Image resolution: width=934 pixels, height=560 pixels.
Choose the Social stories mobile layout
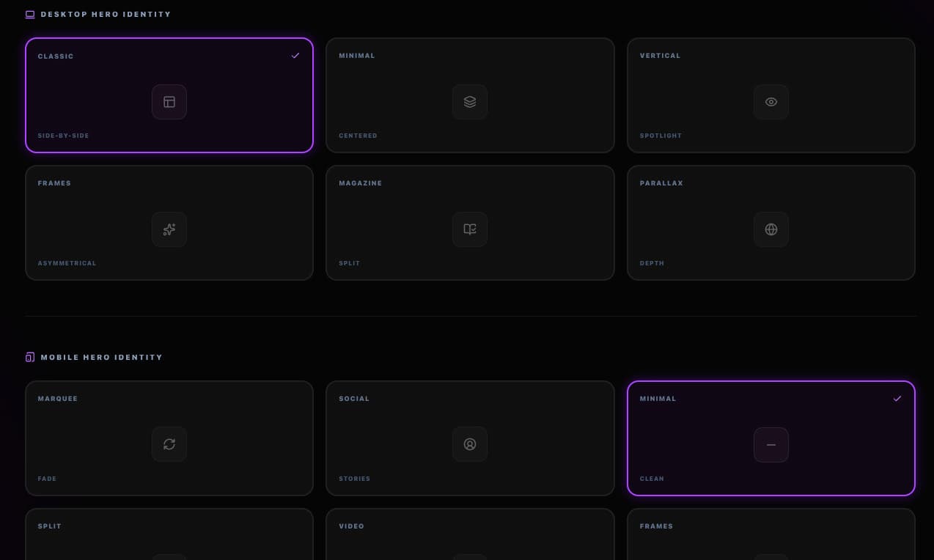(x=470, y=438)
